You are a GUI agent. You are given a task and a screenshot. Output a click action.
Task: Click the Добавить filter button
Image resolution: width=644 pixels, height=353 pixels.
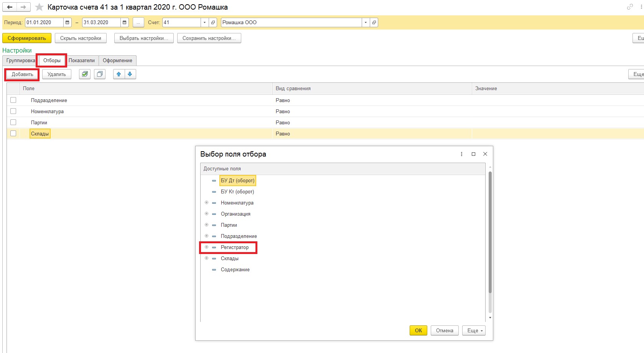click(22, 74)
